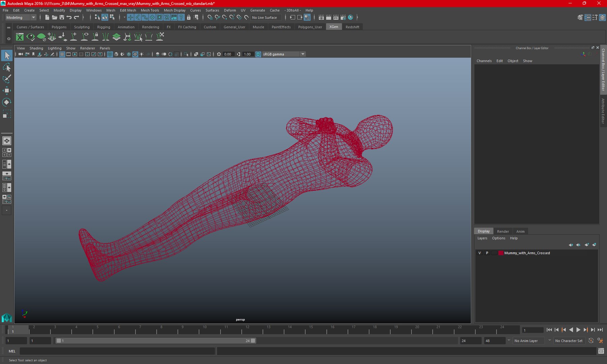Toggle visibility V of Mummy layer

(x=480, y=253)
